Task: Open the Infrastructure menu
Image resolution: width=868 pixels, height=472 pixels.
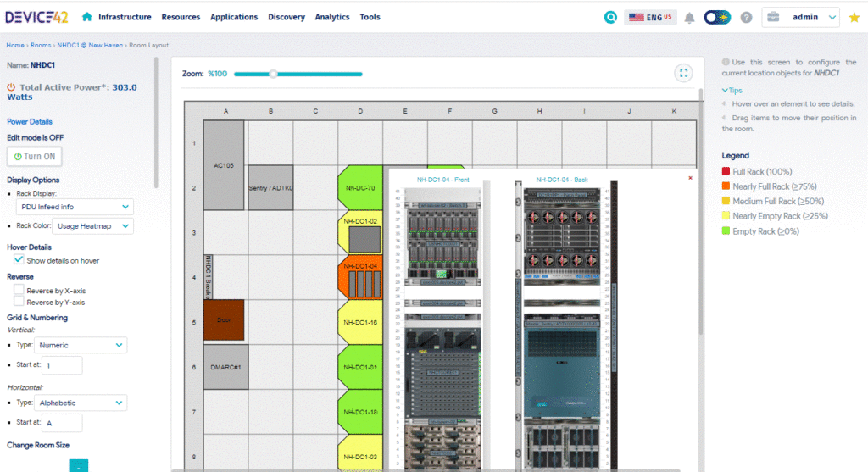Action: [x=125, y=17]
